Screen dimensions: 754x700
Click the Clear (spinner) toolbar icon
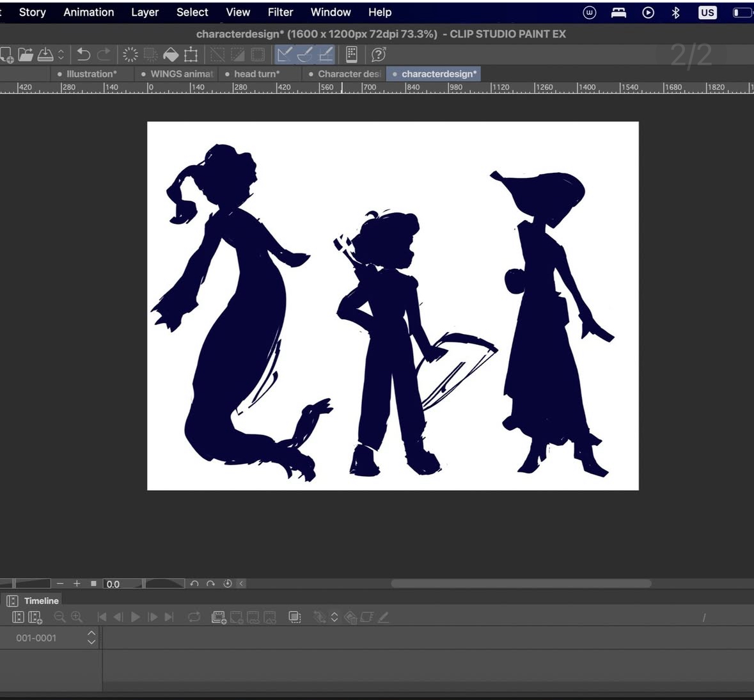(x=130, y=55)
